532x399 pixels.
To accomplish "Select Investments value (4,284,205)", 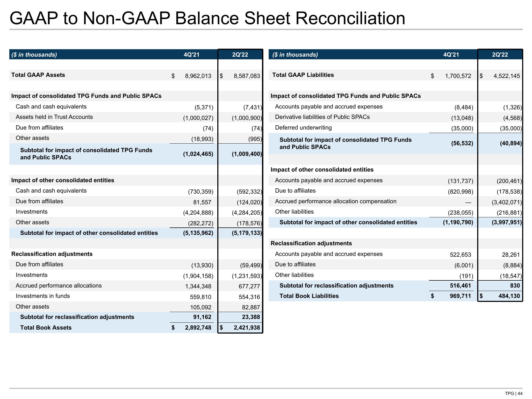I will point(247,213).
